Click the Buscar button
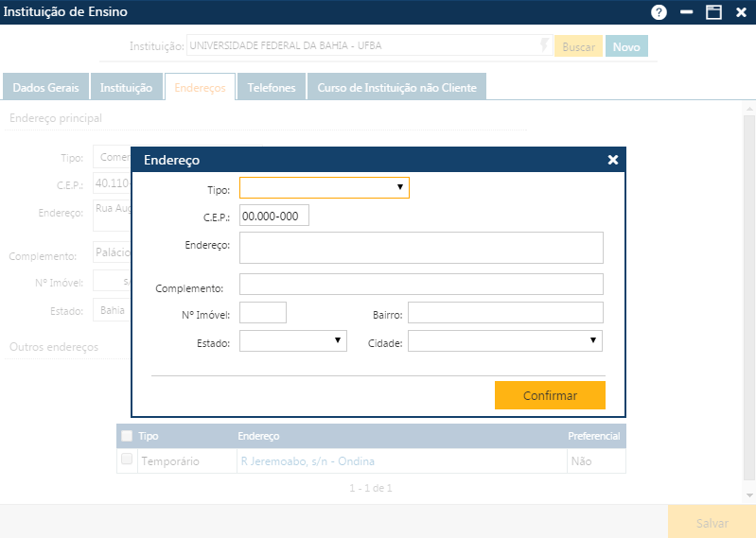Image resolution: width=756 pixels, height=538 pixels. (x=578, y=46)
